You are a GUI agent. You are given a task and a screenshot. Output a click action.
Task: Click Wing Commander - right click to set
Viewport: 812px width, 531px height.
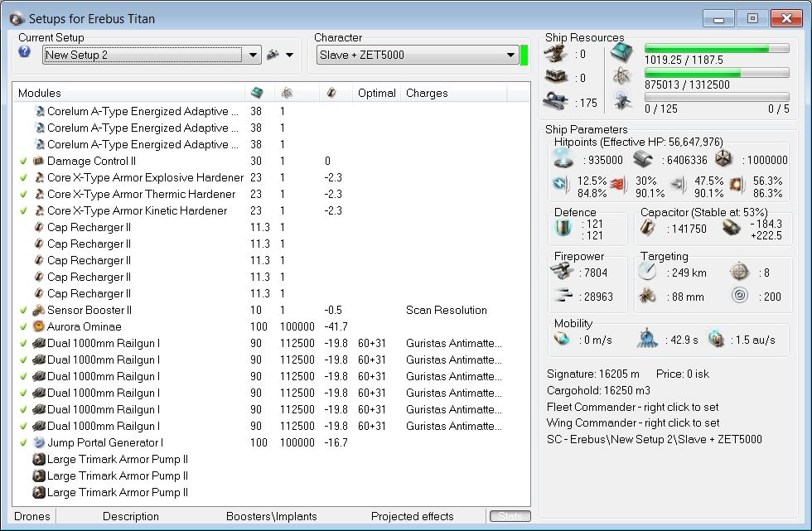point(633,422)
